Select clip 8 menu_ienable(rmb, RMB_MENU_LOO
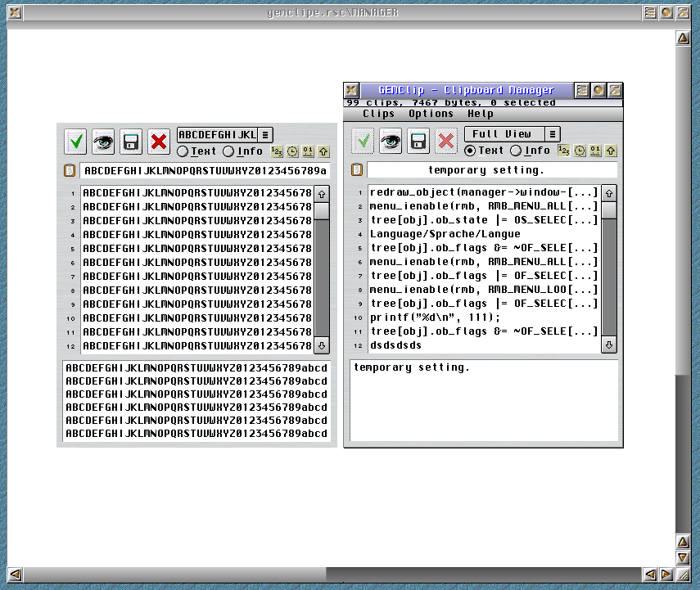This screenshot has width=700, height=590. 484,290
